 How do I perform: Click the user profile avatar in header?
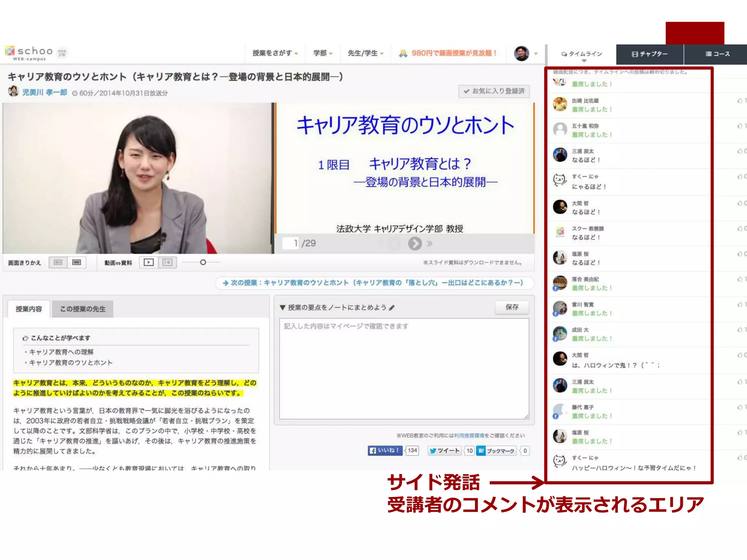522,54
